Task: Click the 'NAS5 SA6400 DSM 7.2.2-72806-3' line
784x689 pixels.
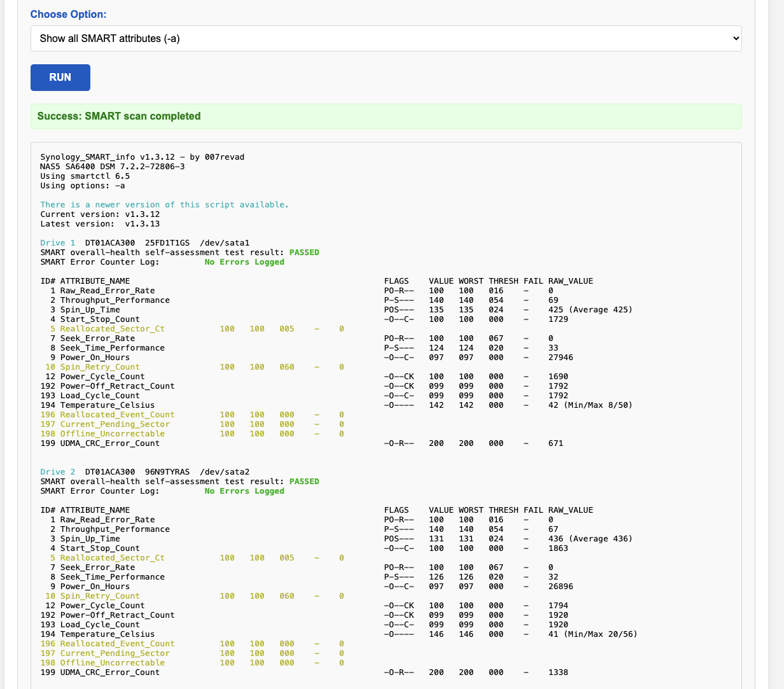Action: click(113, 167)
